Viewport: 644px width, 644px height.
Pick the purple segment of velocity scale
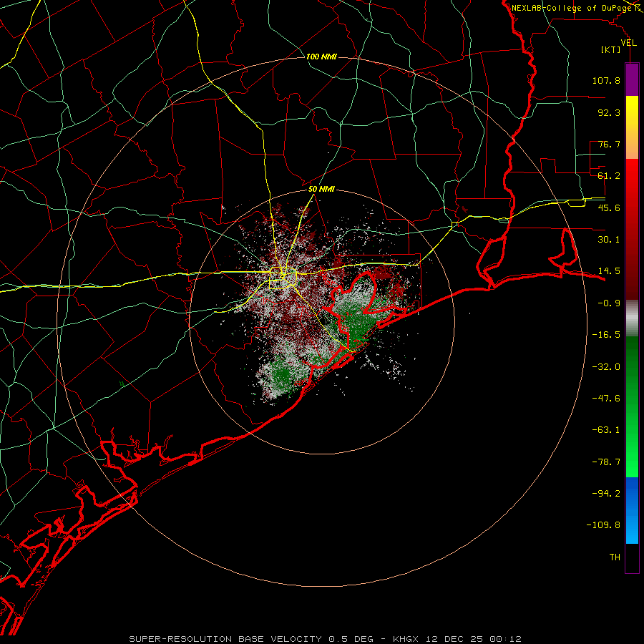pos(632,80)
